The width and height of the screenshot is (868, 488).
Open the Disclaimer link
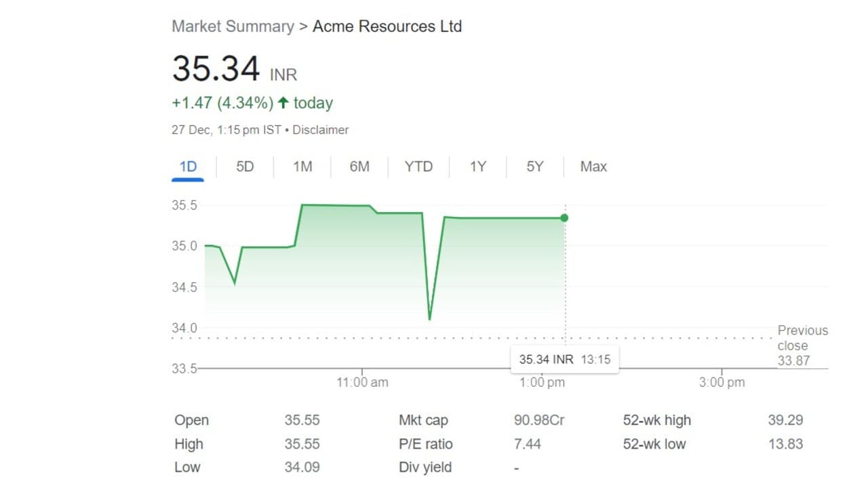pos(321,129)
